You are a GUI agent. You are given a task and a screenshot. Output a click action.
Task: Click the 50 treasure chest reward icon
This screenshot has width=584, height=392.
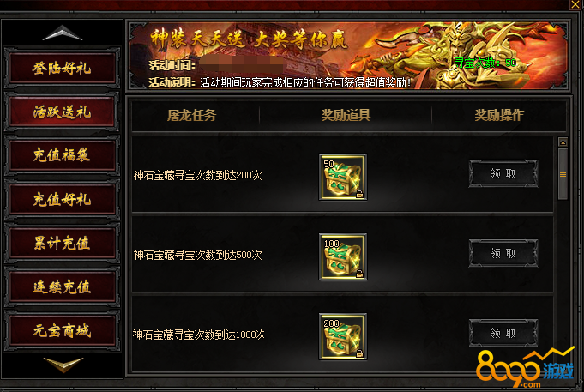pyautogui.click(x=343, y=177)
